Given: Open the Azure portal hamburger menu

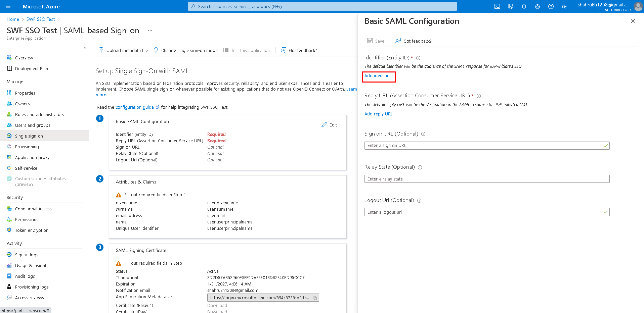Looking at the screenshot, I should (x=8, y=6).
